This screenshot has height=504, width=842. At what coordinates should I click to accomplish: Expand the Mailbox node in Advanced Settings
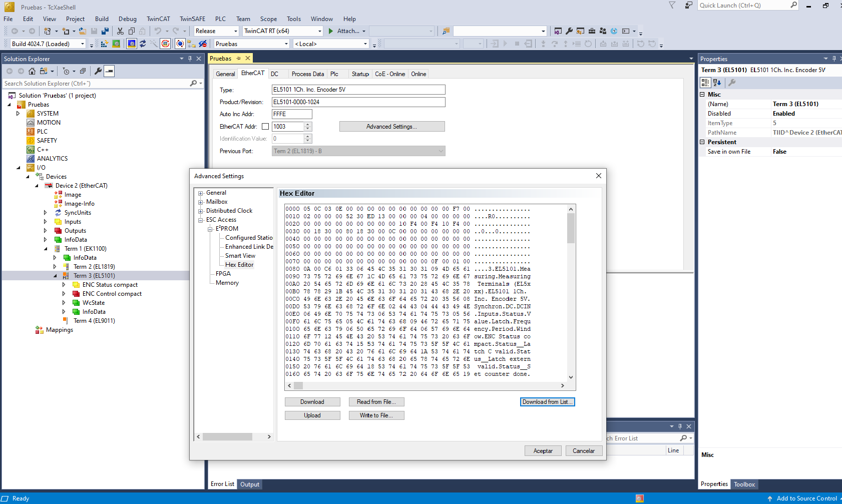(x=201, y=202)
